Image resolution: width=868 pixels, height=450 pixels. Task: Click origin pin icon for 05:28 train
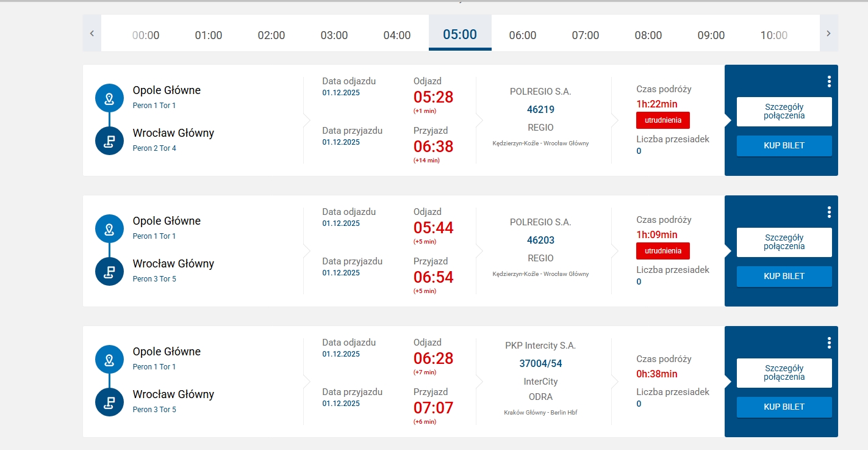(x=109, y=98)
